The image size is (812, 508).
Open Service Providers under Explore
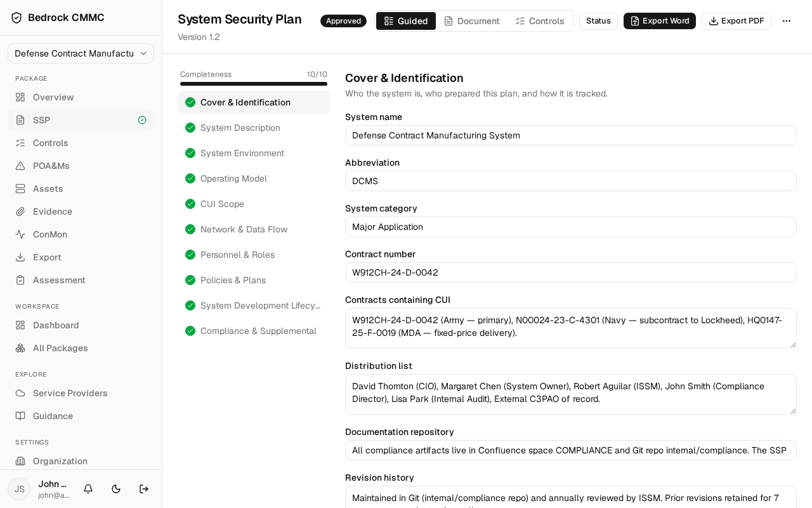point(81,393)
